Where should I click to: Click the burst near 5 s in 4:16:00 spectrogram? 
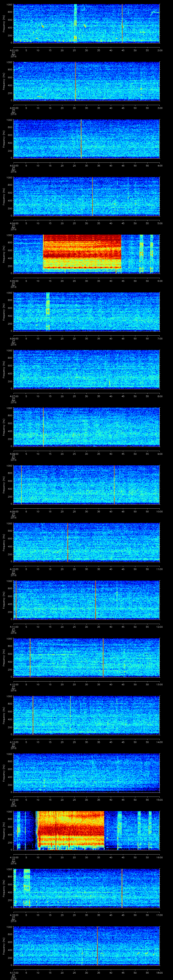pos(27,888)
